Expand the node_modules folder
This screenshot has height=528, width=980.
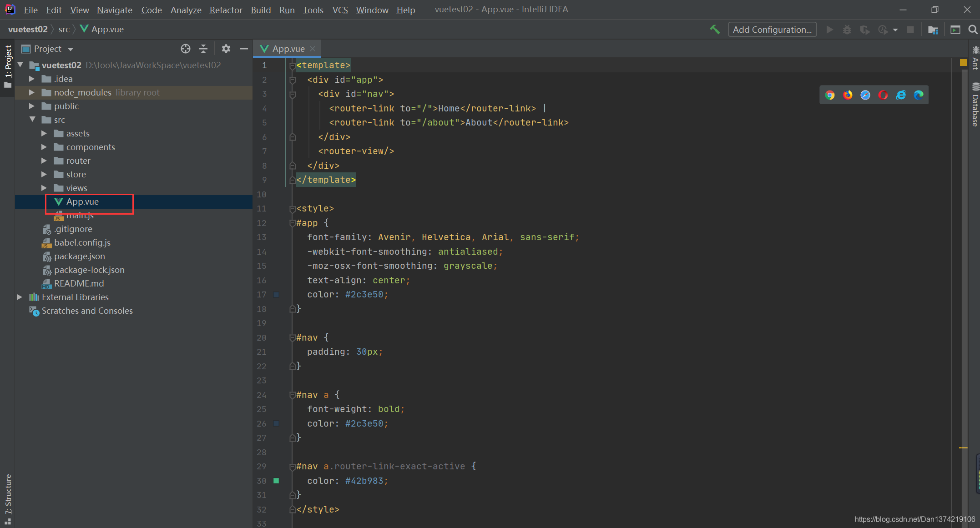point(32,92)
